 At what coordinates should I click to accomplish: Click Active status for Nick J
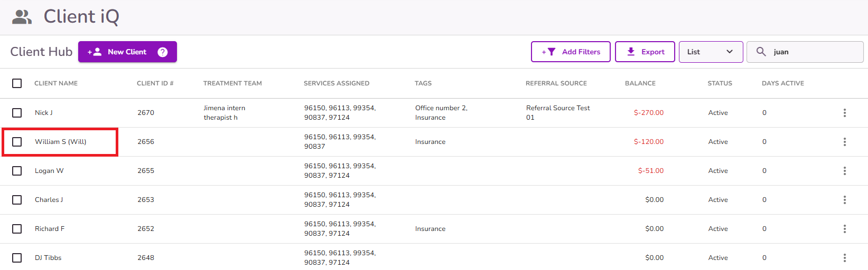coord(718,113)
